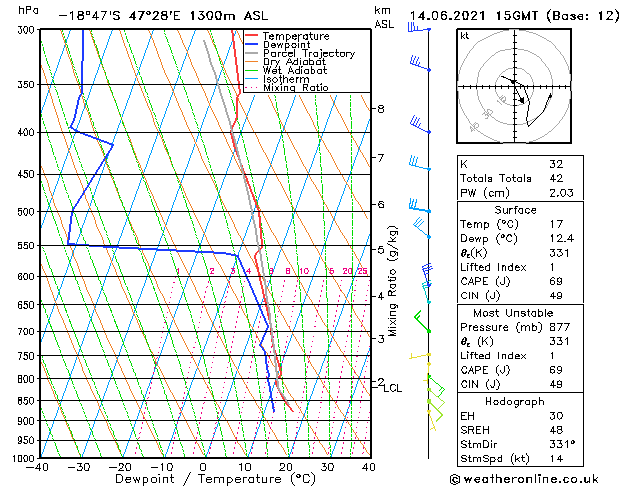Click the 1000 hPa pressure label
This screenshot has width=629, height=486.
click(x=24, y=459)
